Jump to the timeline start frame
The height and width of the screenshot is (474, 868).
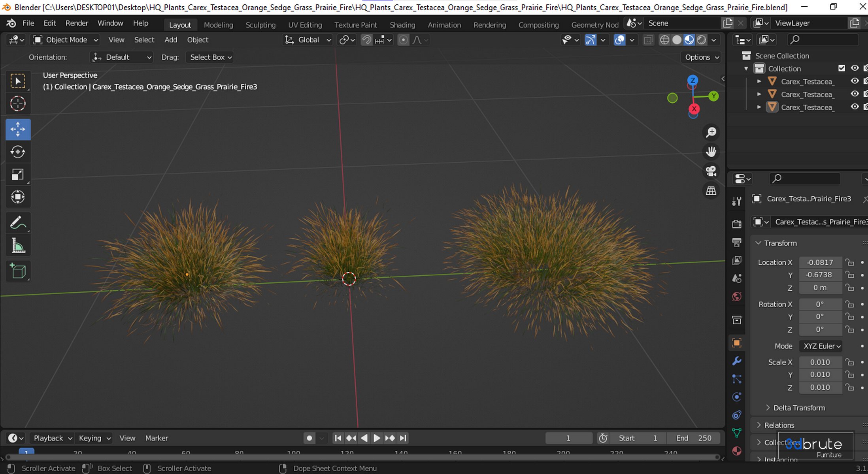[338, 438]
